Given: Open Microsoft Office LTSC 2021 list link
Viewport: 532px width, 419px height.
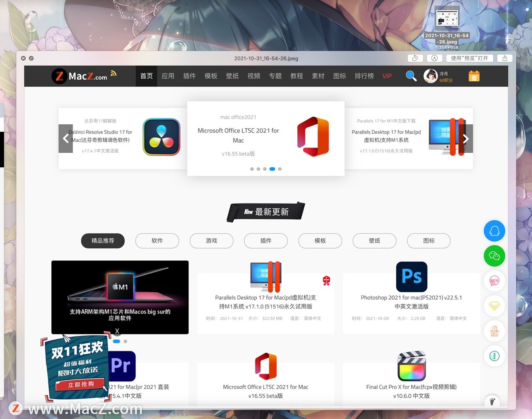Looking at the screenshot, I should point(266,391).
